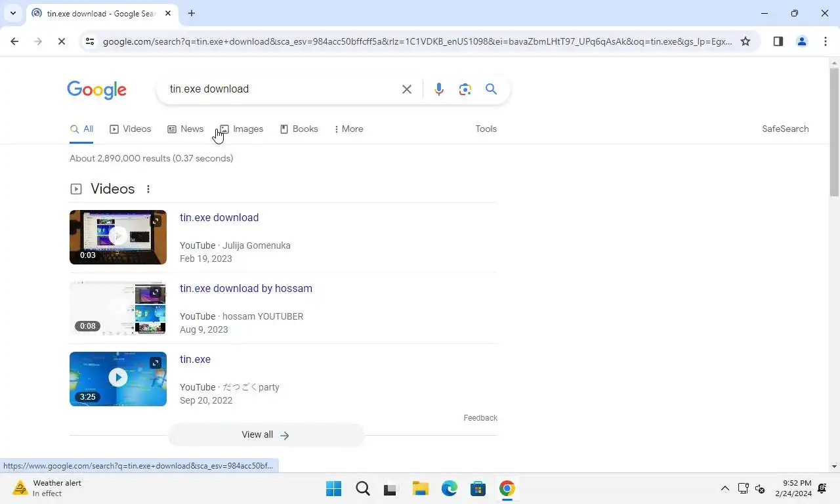The image size is (840, 504).
Task: Open the 'tin.exe download' video link
Action: tap(219, 218)
